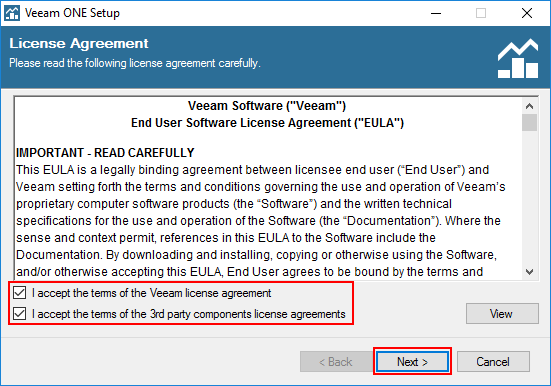Minimize the Veeam ONE Setup window
Viewport: 551px width, 386px height.
(436, 13)
